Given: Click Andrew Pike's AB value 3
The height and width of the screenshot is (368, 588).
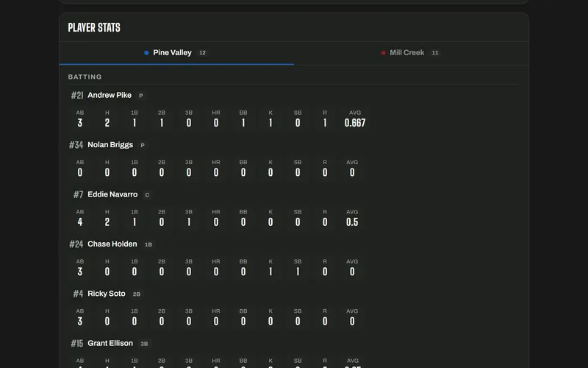Looking at the screenshot, I should (80, 123).
